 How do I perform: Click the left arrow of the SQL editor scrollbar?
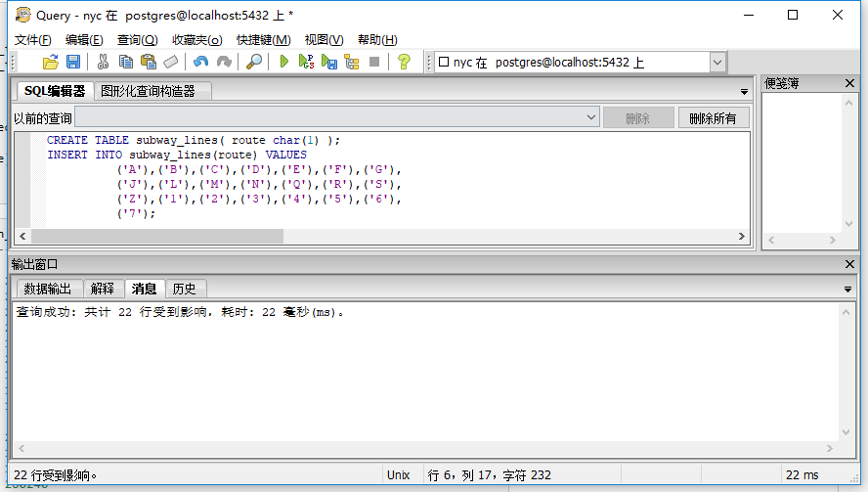click(x=22, y=236)
